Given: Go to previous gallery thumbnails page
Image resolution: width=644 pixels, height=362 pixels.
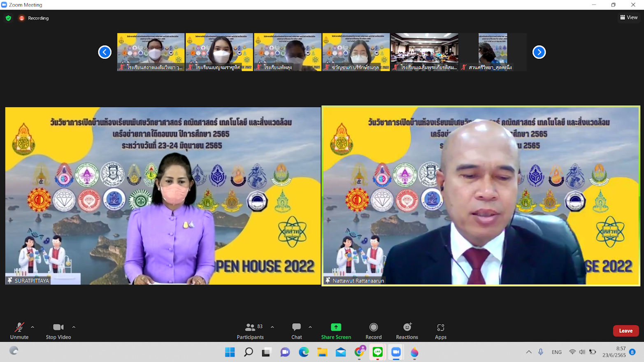Looking at the screenshot, I should pos(105,52).
